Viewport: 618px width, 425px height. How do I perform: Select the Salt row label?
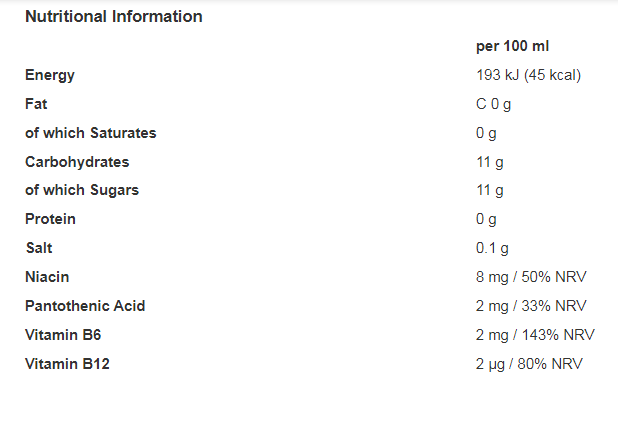point(38,248)
